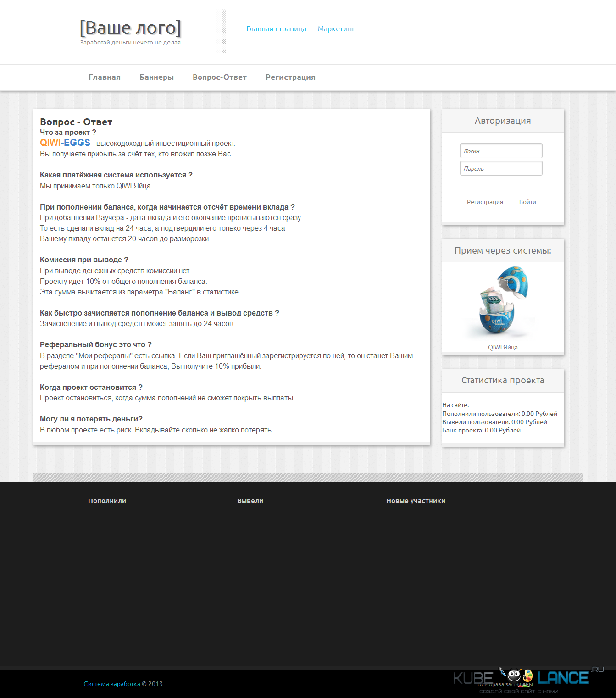Click the Войти login link

pyautogui.click(x=527, y=202)
